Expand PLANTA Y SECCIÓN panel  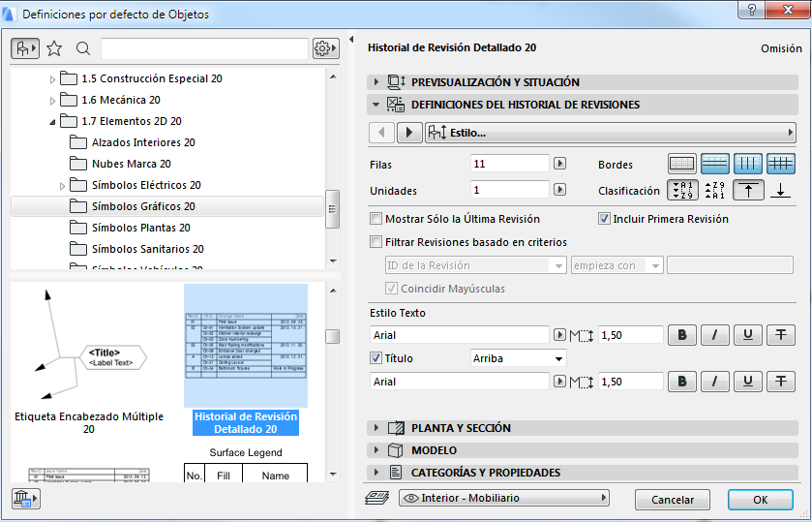[x=583, y=428]
